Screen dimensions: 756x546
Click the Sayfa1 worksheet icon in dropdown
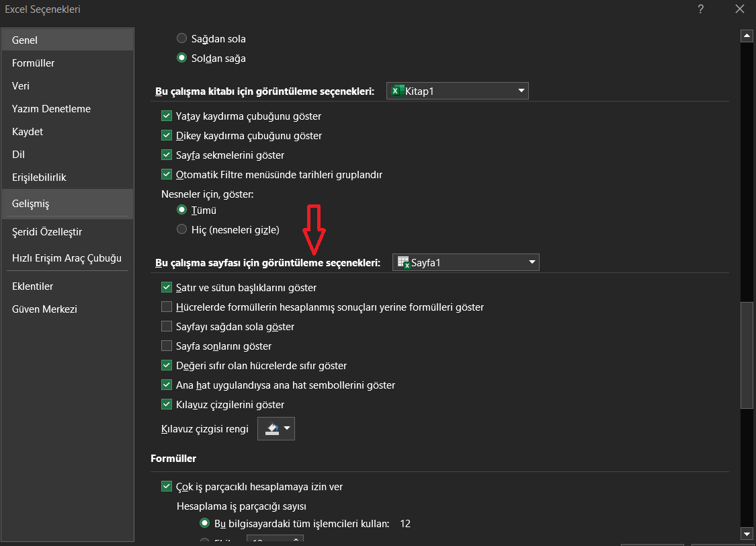[x=403, y=262]
